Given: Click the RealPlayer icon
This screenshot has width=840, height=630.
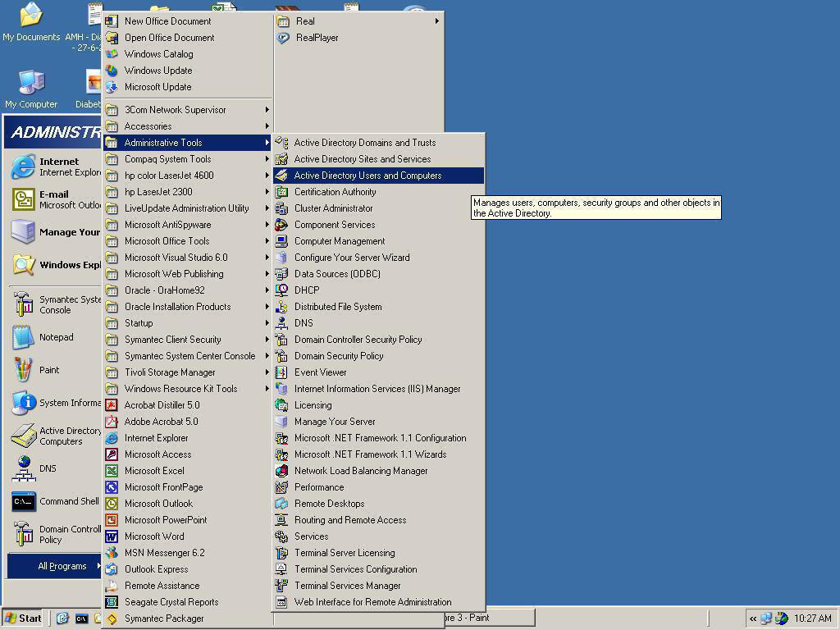Looking at the screenshot, I should [x=283, y=38].
